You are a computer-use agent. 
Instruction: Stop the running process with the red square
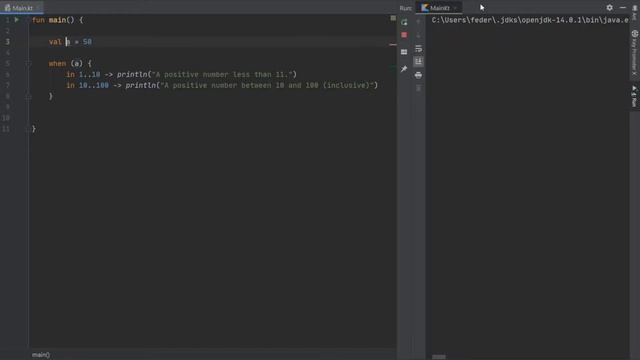click(x=404, y=35)
